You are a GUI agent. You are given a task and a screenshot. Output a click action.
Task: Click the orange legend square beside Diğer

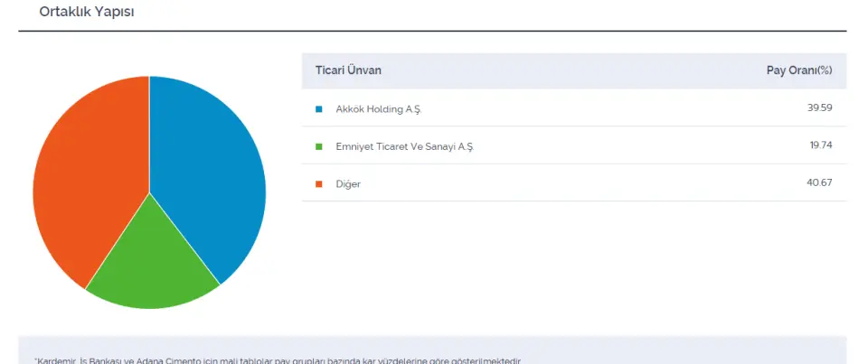point(318,183)
